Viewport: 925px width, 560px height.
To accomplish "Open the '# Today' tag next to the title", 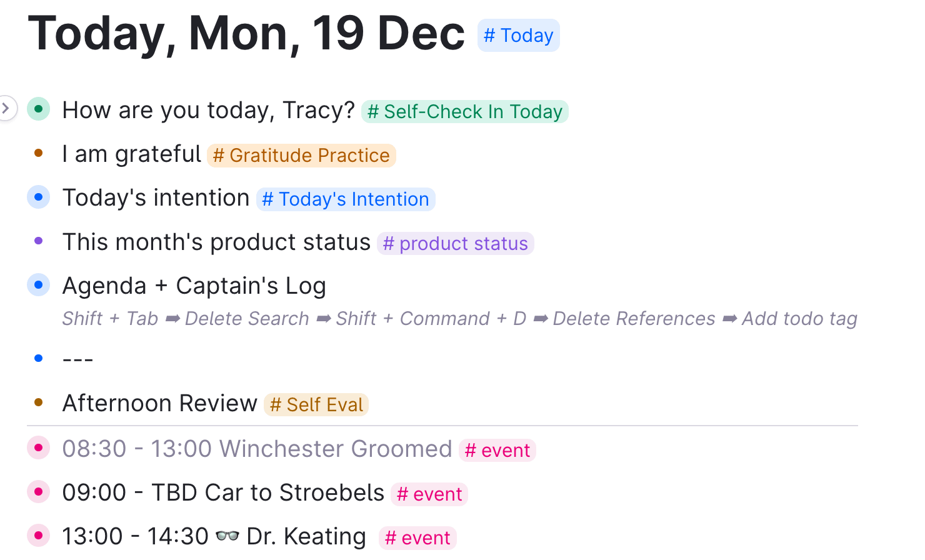I will tap(519, 36).
